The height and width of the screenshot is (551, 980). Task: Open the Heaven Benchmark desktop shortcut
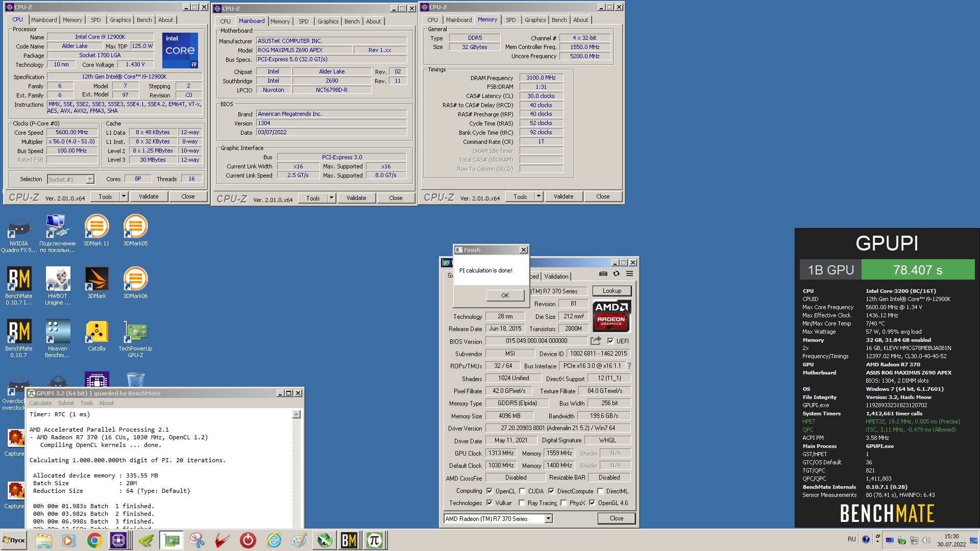tap(58, 339)
